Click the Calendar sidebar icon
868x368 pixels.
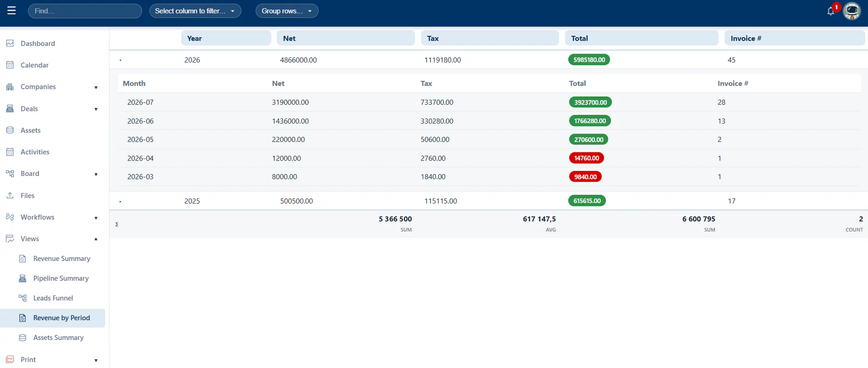10,65
